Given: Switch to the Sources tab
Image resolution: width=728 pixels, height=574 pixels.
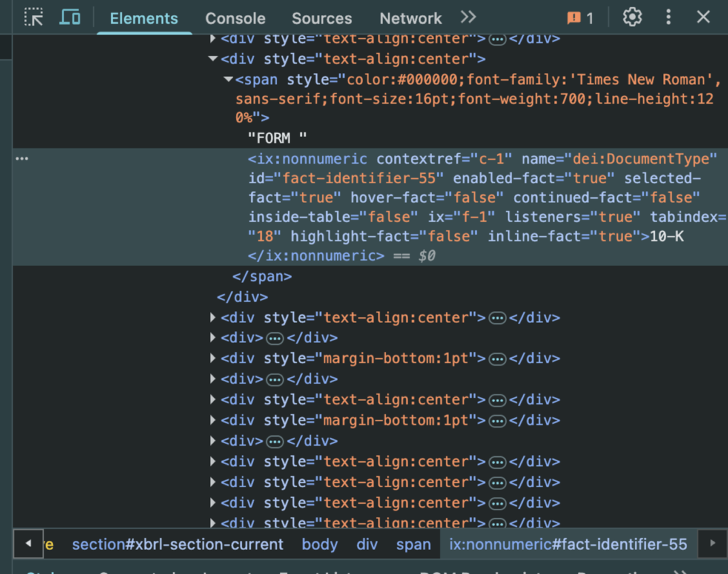Looking at the screenshot, I should point(322,18).
